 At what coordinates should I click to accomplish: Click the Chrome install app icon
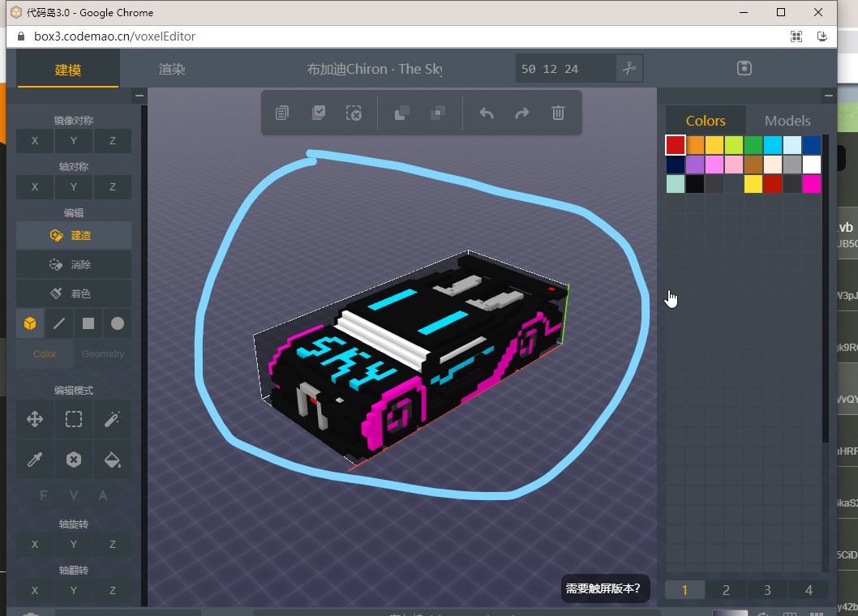point(822,36)
